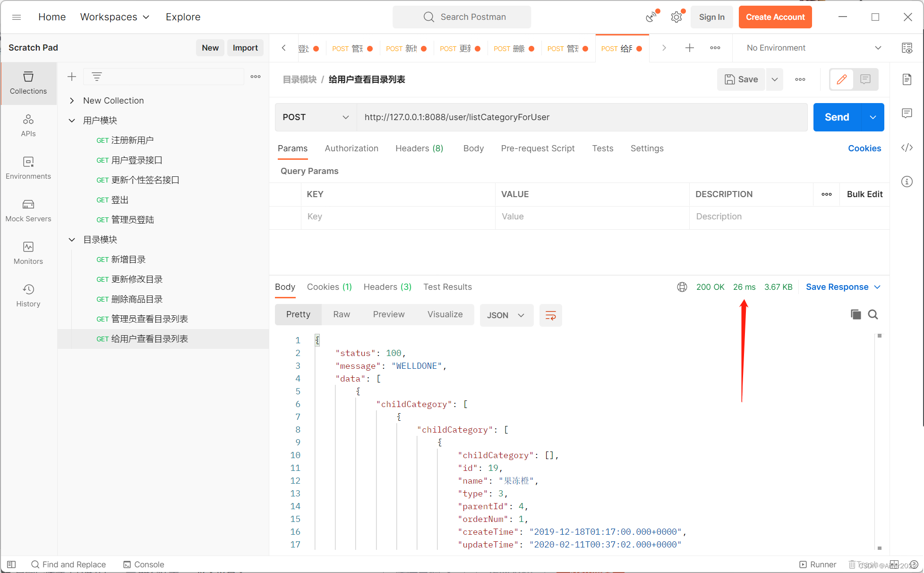Click the Cookies link
Image resolution: width=924 pixels, height=573 pixels.
point(864,148)
